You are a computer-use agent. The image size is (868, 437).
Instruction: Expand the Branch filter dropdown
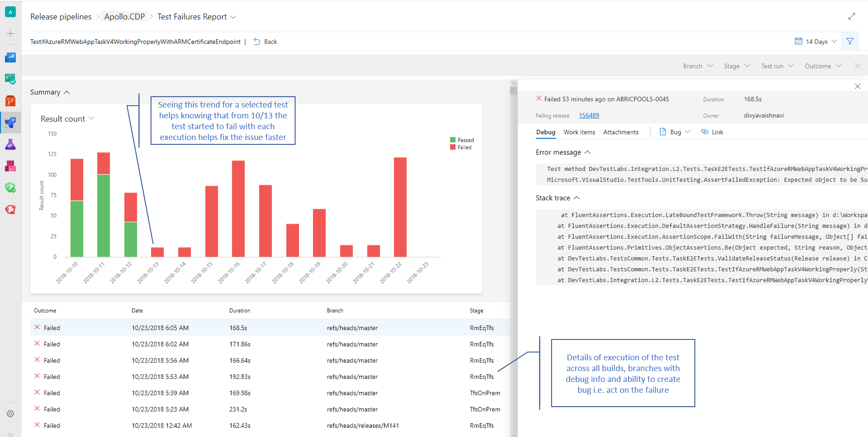coord(698,66)
